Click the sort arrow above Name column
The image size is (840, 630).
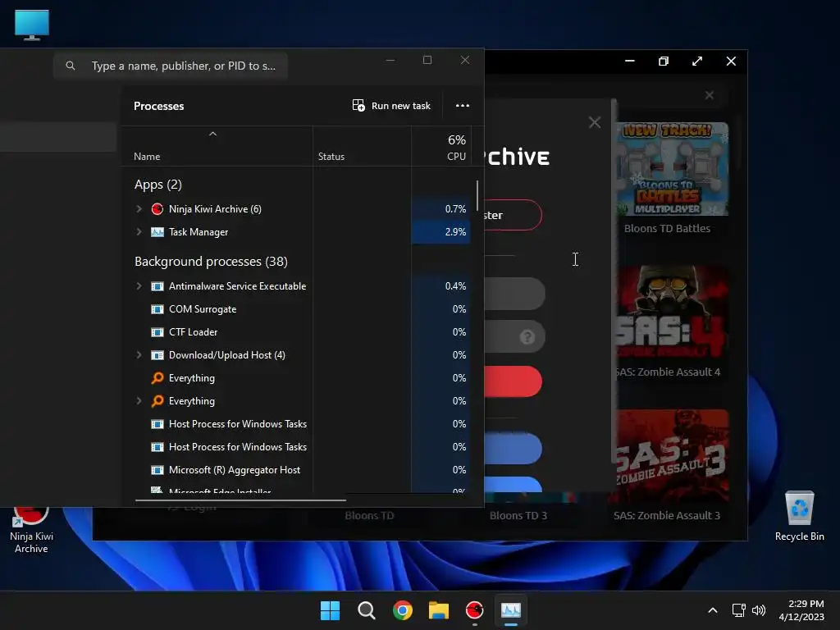[x=212, y=134]
